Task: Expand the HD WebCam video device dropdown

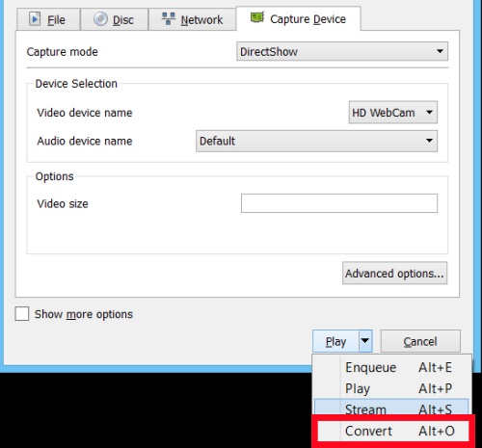Action: click(392, 113)
